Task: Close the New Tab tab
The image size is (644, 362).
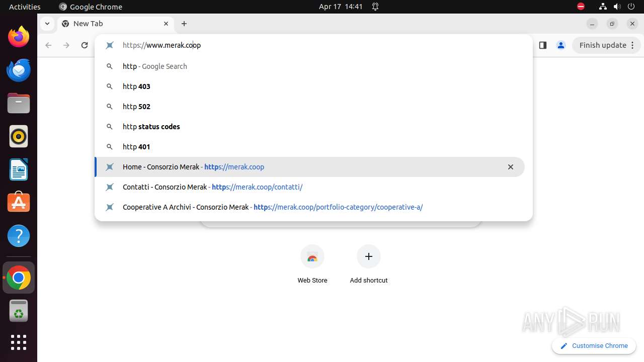Action: (x=166, y=24)
